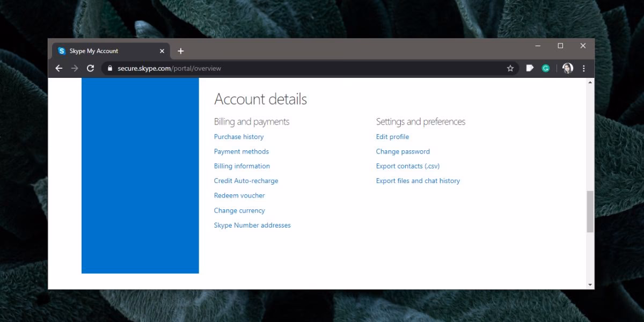The height and width of the screenshot is (322, 644).
Task: Click the Chrome profile avatar
Action: click(x=567, y=68)
